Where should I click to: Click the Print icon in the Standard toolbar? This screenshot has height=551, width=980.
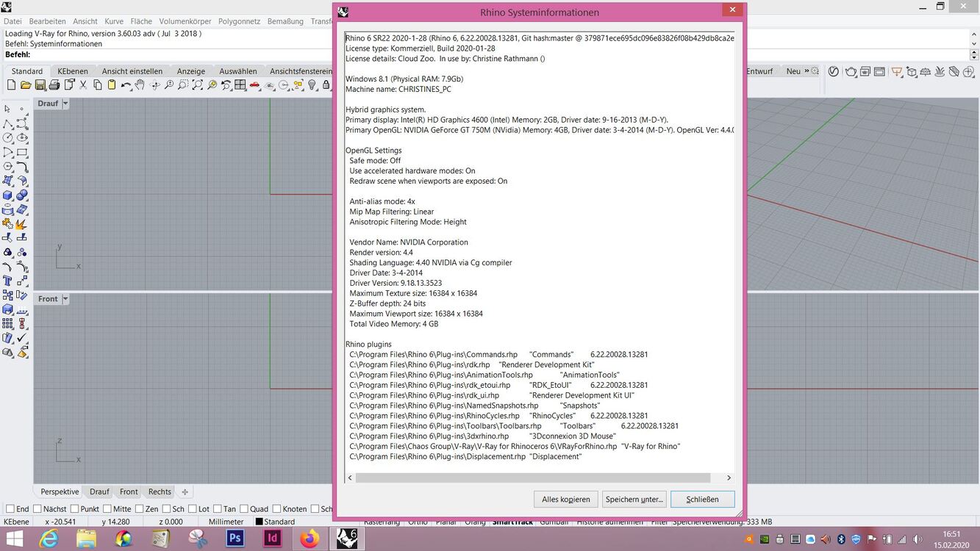point(54,85)
